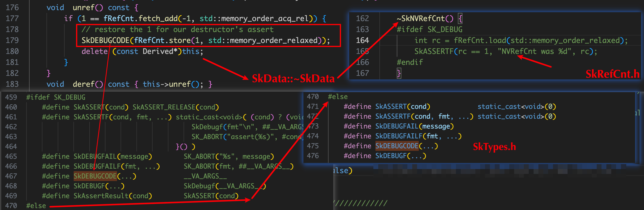This screenshot has height=210, width=644.
Task: Click #ifdef SK_DEBUG on line 459
Action: point(56,97)
